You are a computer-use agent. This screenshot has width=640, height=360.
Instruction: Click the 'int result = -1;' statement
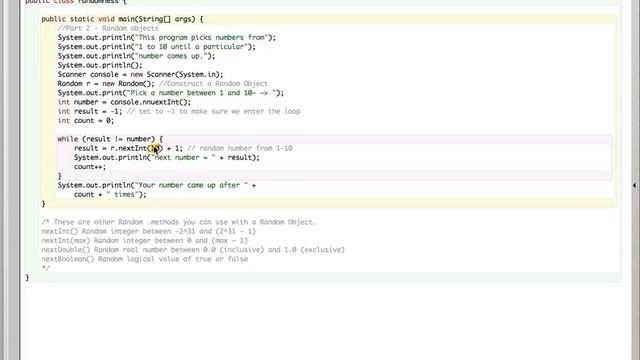[x=90, y=111]
